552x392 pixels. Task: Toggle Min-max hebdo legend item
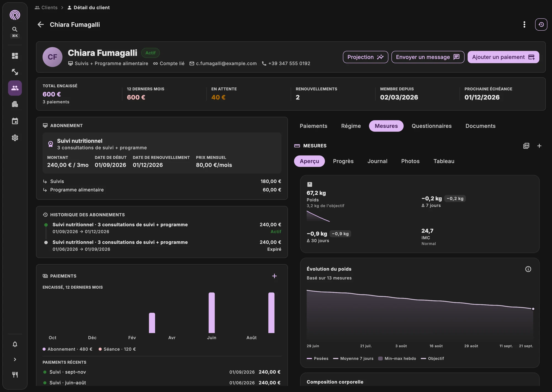(397, 358)
